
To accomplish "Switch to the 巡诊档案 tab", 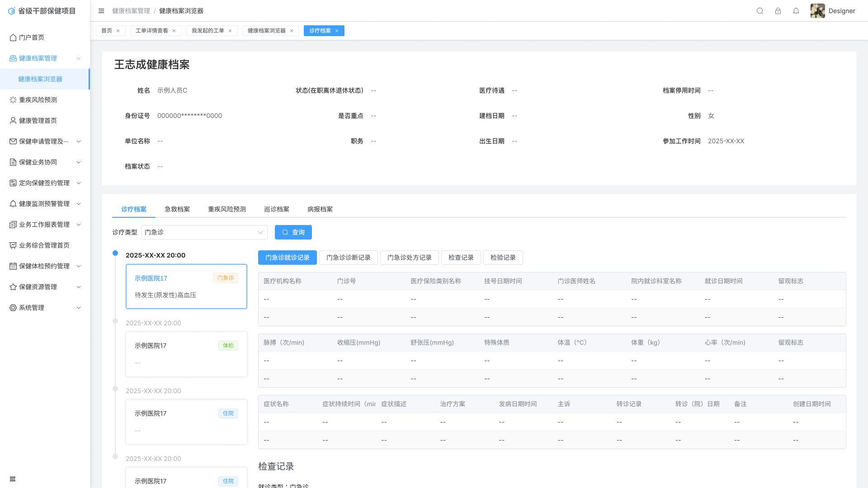I will point(277,209).
